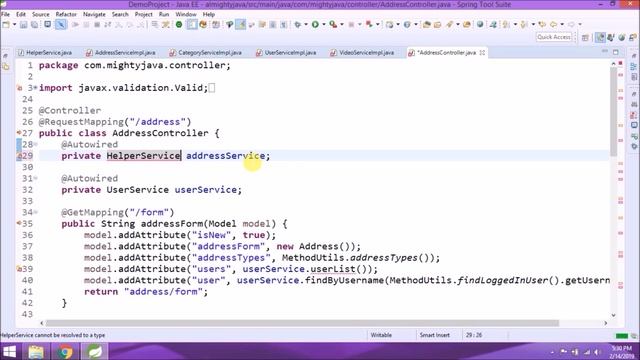This screenshot has height=360, width=640.
Task: Click the 'Writable' status bar entry
Action: click(x=381, y=335)
